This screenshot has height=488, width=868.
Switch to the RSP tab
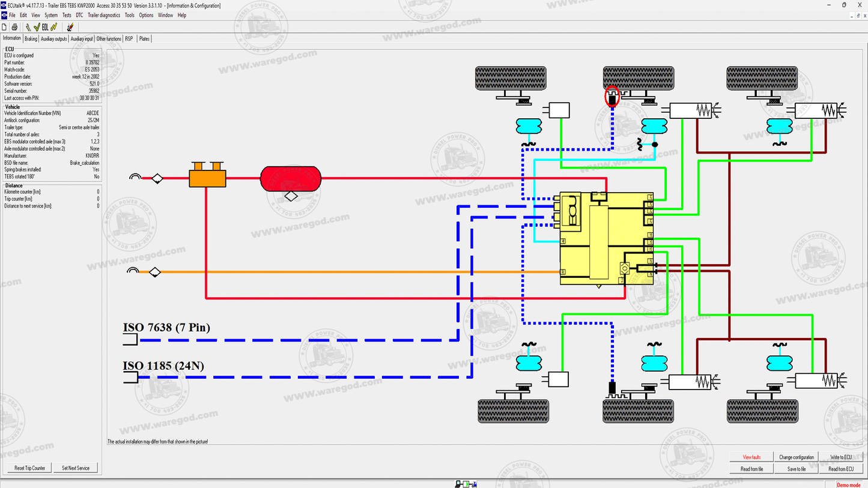pyautogui.click(x=129, y=39)
